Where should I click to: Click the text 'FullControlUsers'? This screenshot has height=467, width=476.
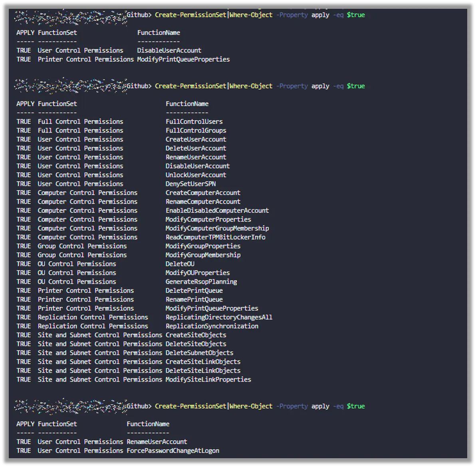pyautogui.click(x=194, y=121)
